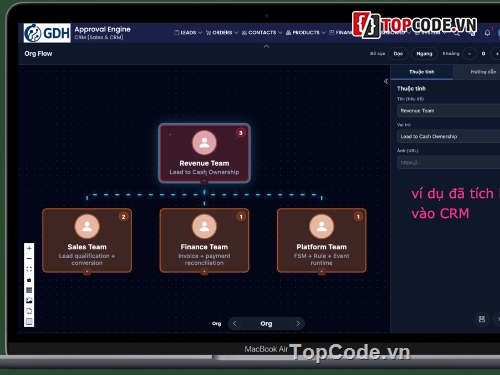Click the export image icon

pos(29,301)
